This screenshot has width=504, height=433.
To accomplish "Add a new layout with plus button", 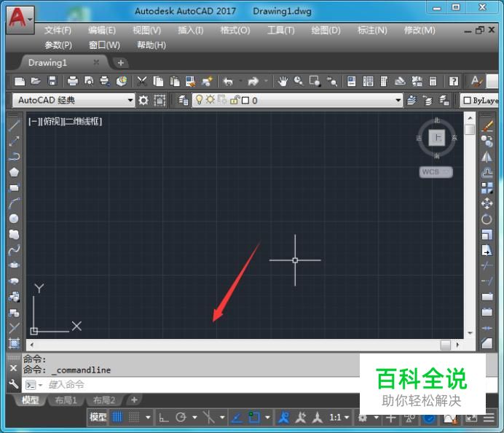I will click(x=134, y=400).
